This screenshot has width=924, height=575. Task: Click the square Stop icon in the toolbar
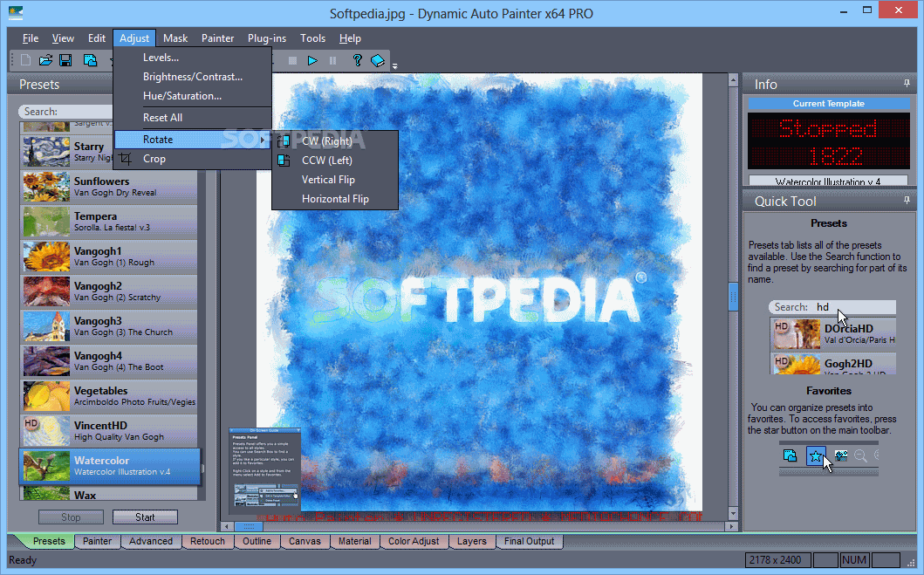(292, 60)
